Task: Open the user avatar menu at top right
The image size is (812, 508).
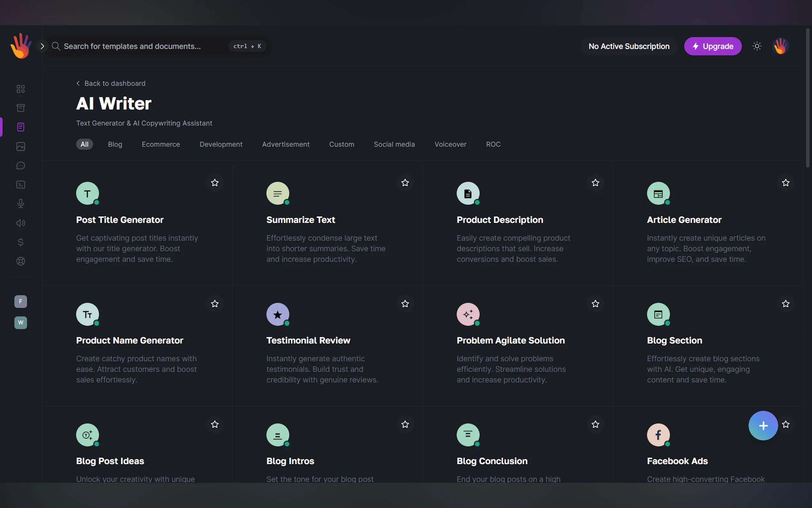Action: (x=781, y=46)
